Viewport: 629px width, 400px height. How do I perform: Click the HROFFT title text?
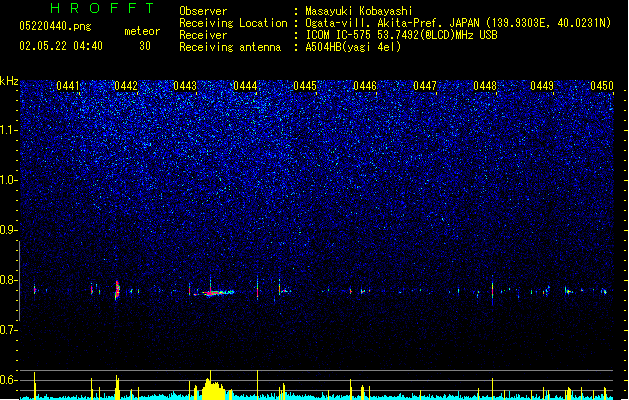pos(102,8)
